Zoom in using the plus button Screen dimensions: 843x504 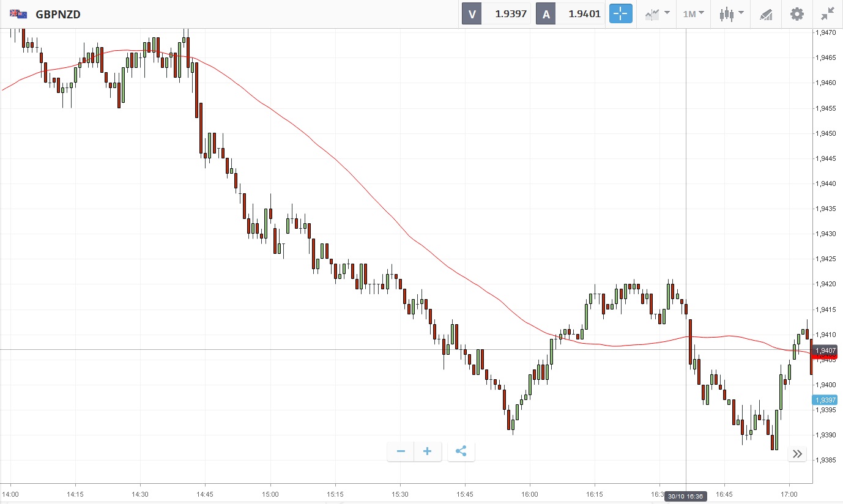[x=428, y=451]
